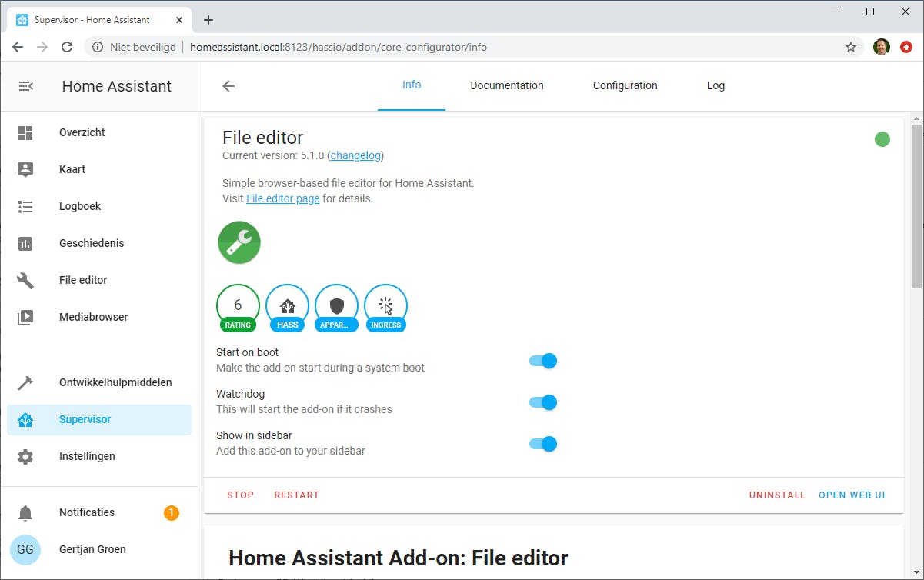924x580 pixels.
Task: Stop the File editor add-on
Action: click(x=240, y=495)
